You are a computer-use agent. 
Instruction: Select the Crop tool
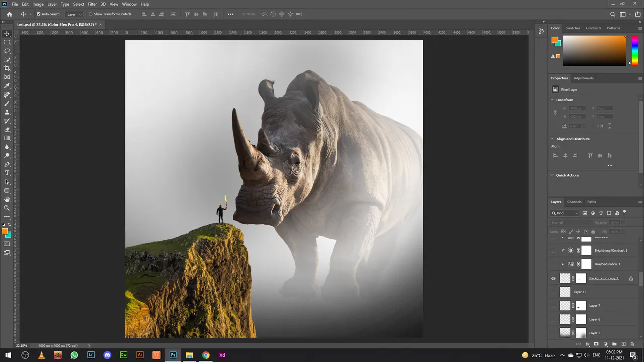point(7,68)
